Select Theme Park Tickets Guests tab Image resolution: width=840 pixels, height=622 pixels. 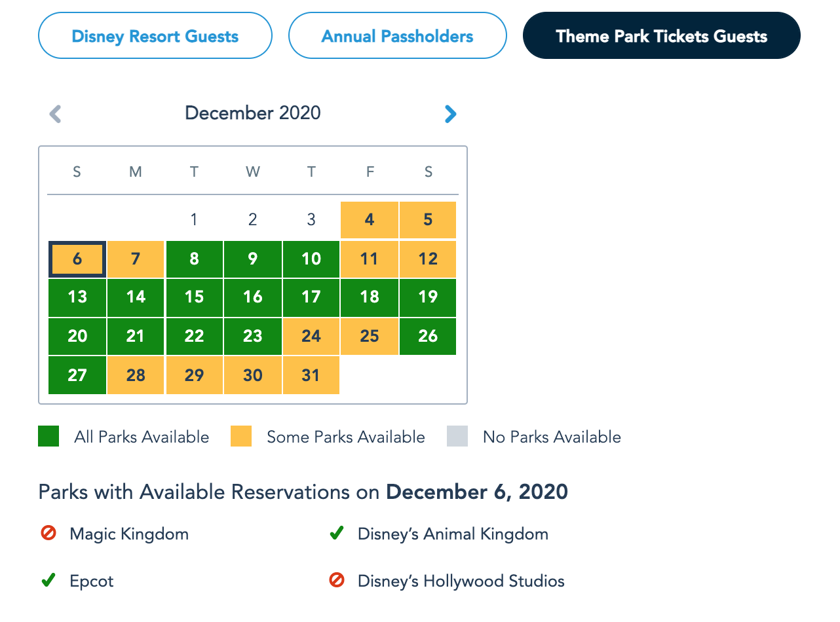click(x=661, y=36)
